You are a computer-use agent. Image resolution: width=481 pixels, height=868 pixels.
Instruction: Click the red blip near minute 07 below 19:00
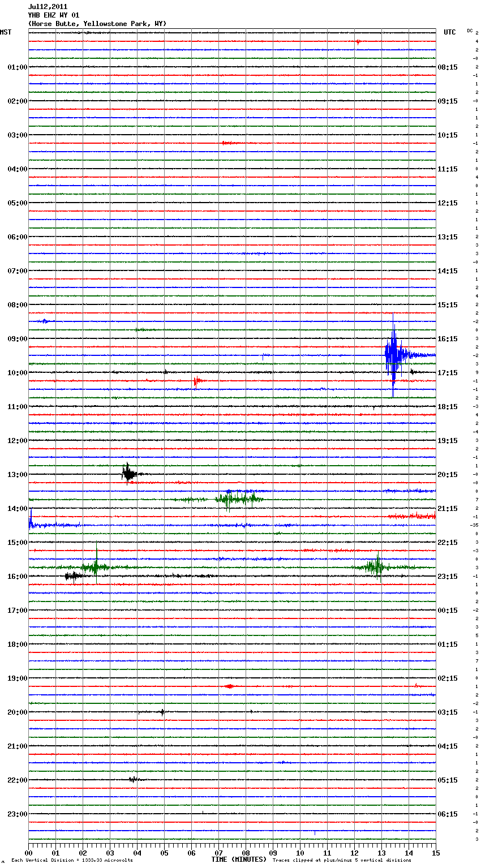point(229,686)
